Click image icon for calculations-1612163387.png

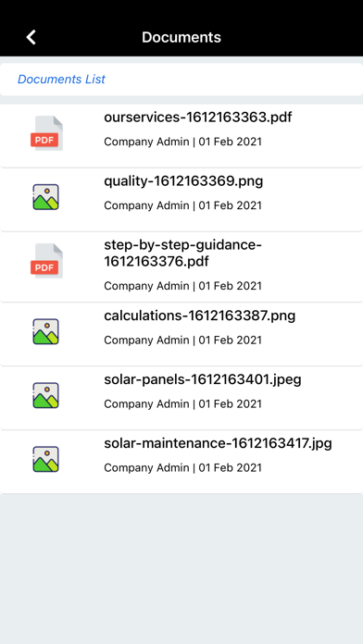coord(45,331)
